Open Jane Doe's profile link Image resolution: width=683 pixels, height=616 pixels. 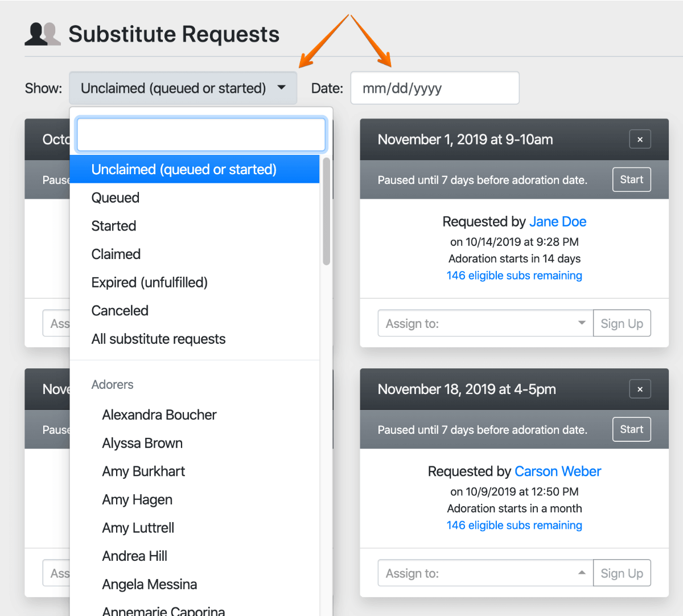[558, 221]
